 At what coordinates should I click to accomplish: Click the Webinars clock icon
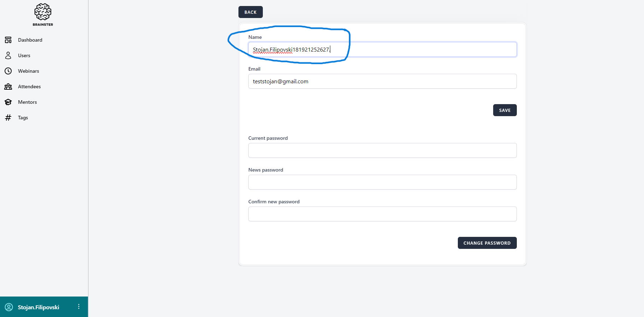point(8,71)
